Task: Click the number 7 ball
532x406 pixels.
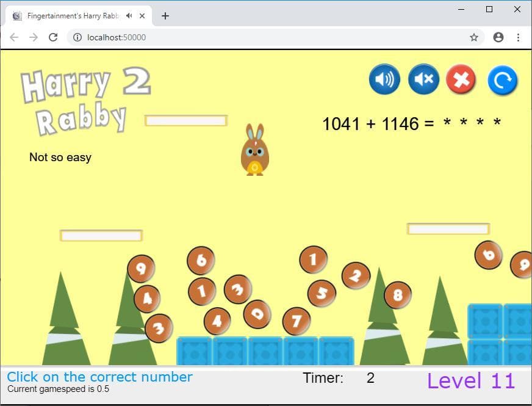Action: point(296,321)
